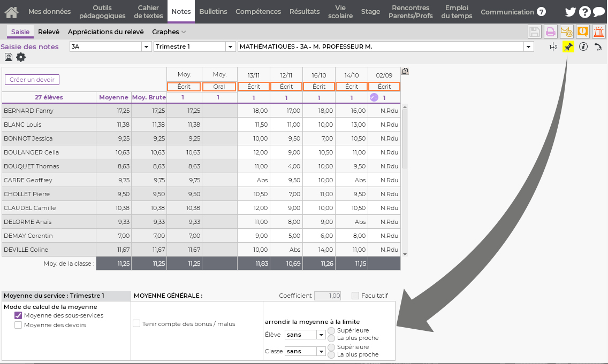Screen dimensions: 608x364
Task: Click the Coefficient input field
Action: click(328, 296)
